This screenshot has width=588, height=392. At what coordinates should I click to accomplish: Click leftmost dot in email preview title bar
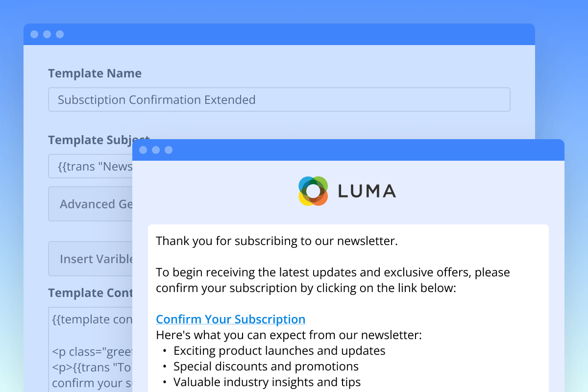pos(143,150)
